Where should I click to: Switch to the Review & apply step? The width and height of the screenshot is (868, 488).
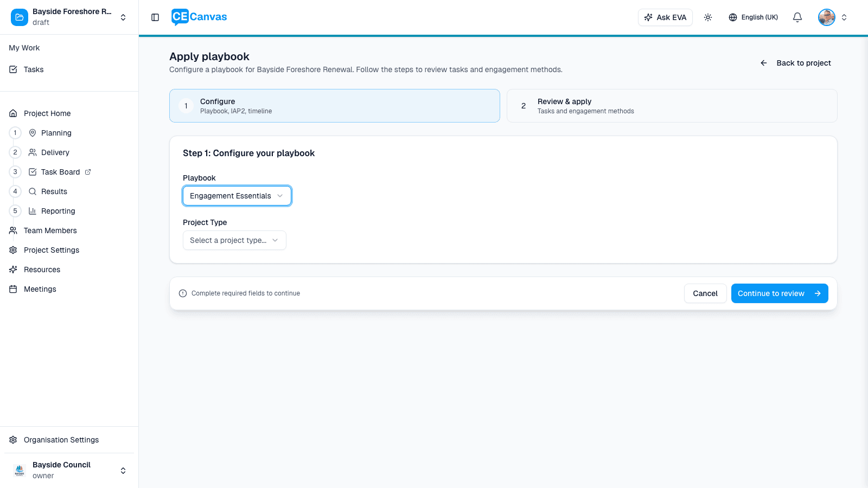pos(672,106)
